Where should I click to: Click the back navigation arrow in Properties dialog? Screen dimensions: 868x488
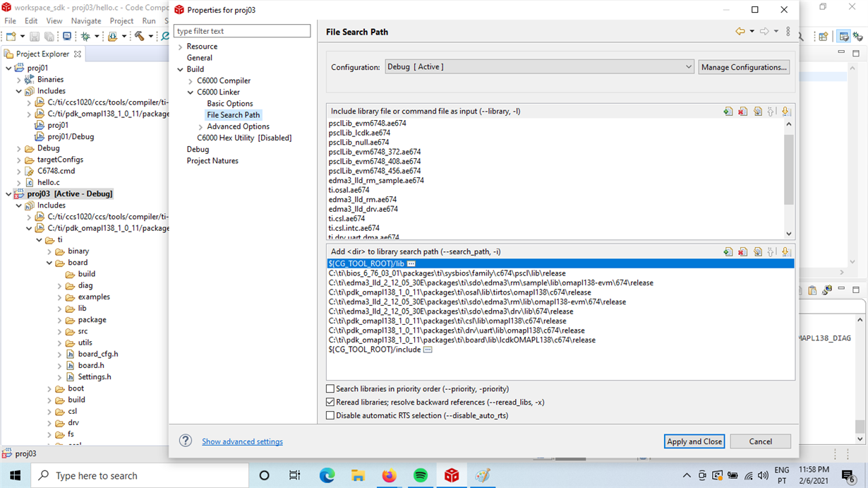click(x=740, y=32)
